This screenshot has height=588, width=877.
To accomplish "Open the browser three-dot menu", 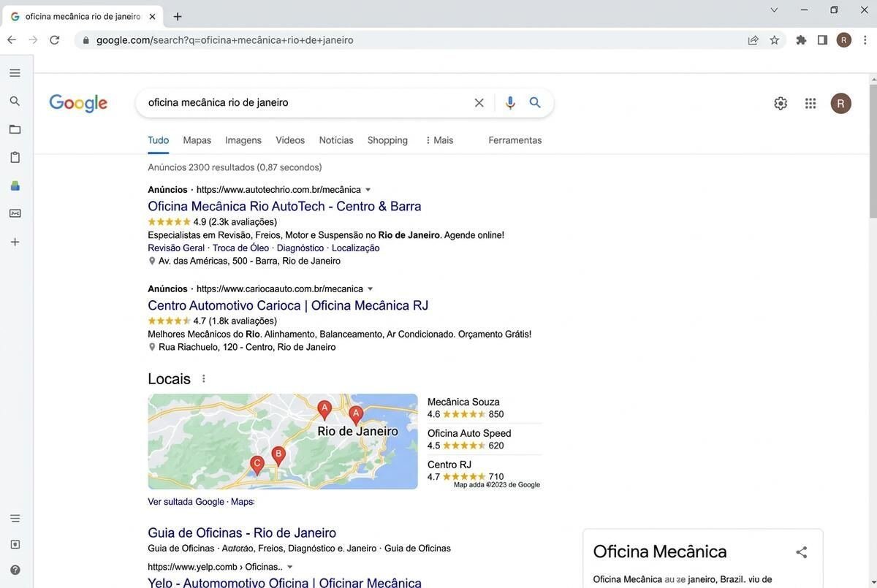I will click(x=865, y=40).
